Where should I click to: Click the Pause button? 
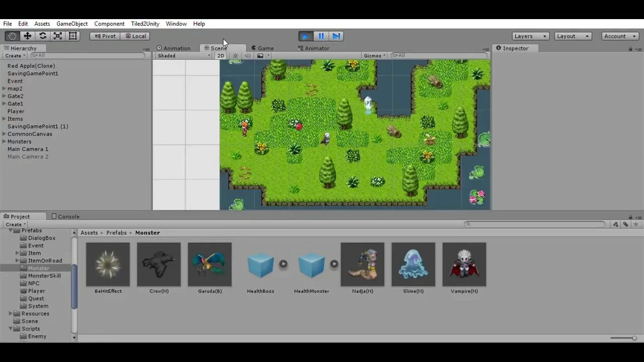click(321, 36)
